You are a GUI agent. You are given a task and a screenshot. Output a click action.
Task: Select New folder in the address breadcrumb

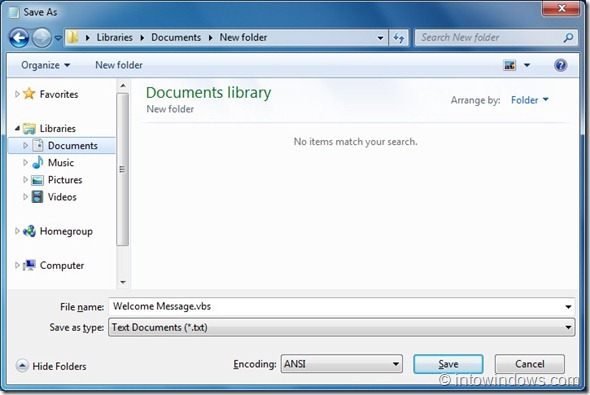point(243,38)
